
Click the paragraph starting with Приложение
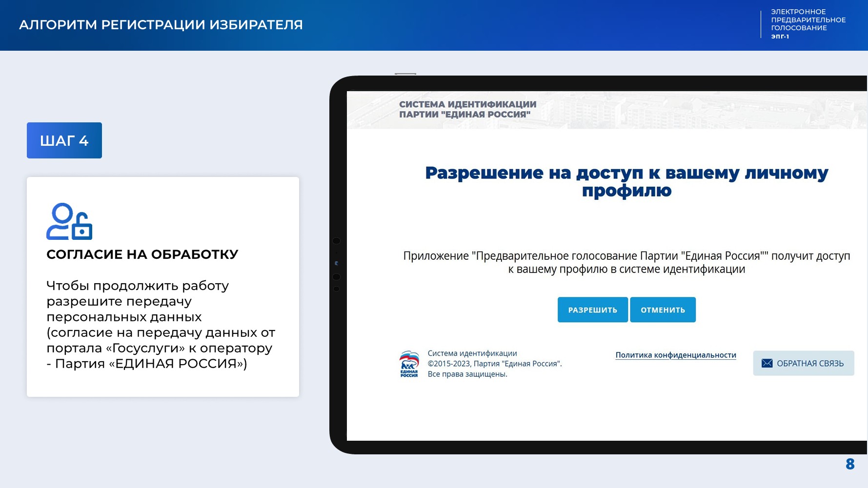(x=626, y=262)
